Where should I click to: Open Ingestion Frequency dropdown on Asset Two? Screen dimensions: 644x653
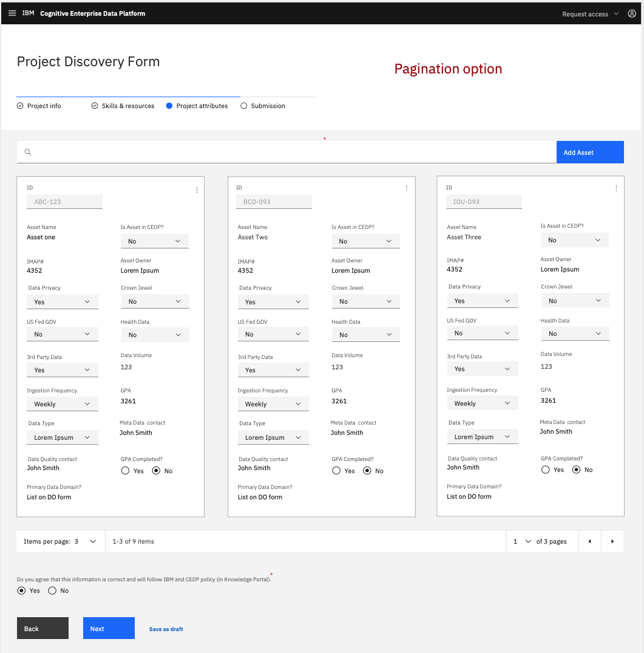tap(273, 404)
